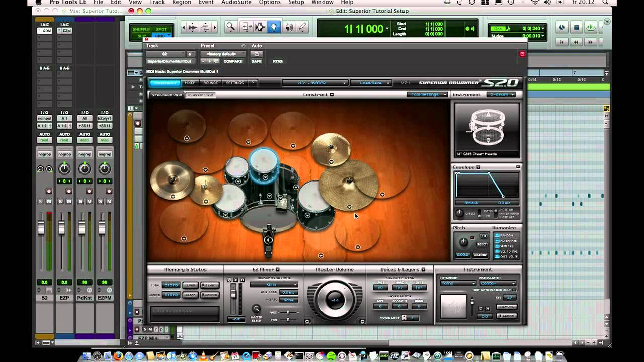Expand the Construct menu arrow

pyautogui.click(x=331, y=95)
